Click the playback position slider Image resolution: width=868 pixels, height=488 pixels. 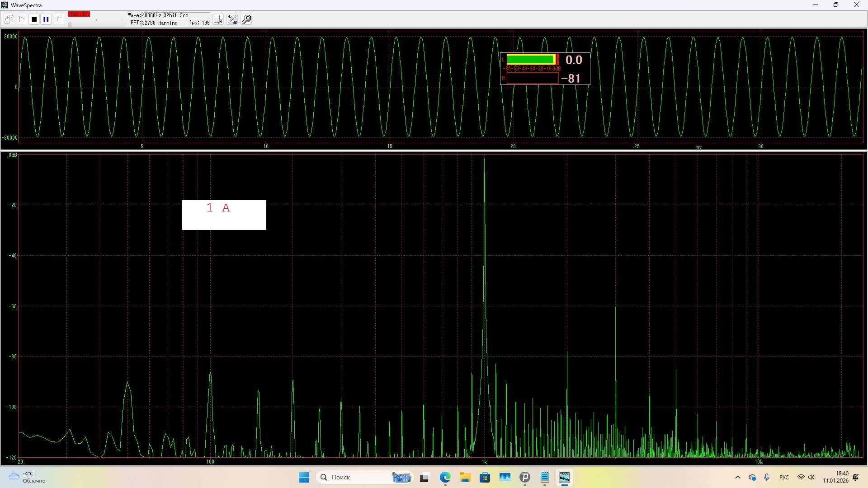coord(96,24)
